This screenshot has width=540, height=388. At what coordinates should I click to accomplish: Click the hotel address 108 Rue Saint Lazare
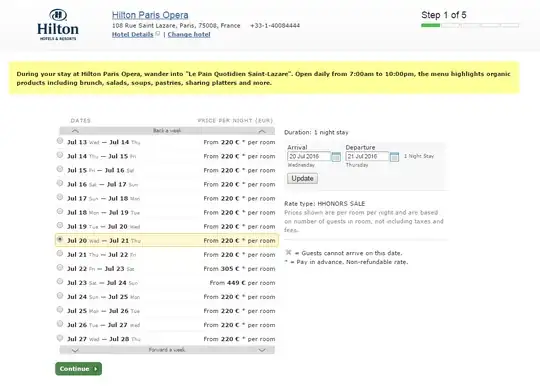click(x=176, y=25)
